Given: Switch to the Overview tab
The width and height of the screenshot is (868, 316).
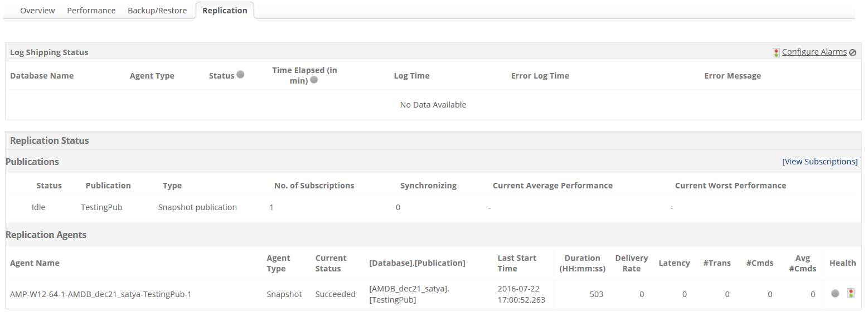Looking at the screenshot, I should click(x=37, y=11).
